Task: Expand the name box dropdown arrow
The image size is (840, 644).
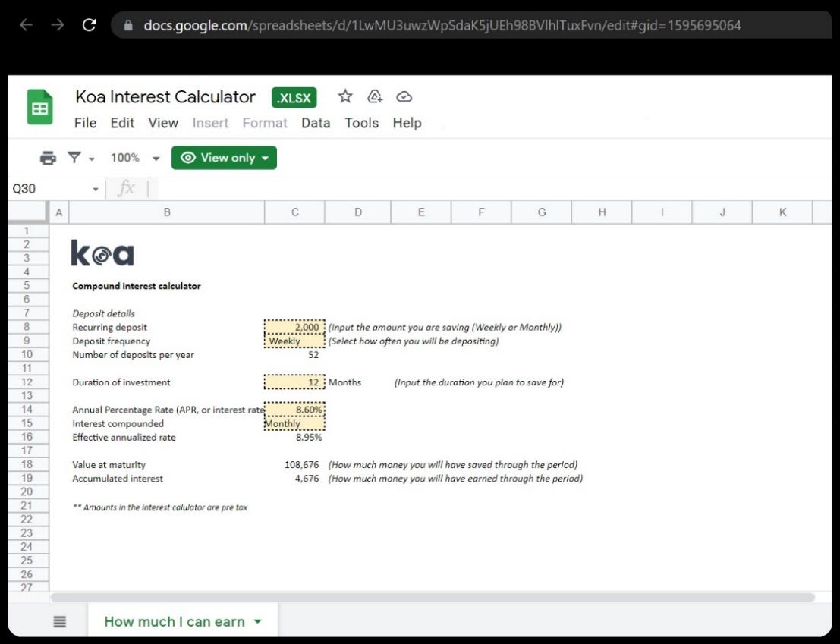Action: pyautogui.click(x=96, y=190)
